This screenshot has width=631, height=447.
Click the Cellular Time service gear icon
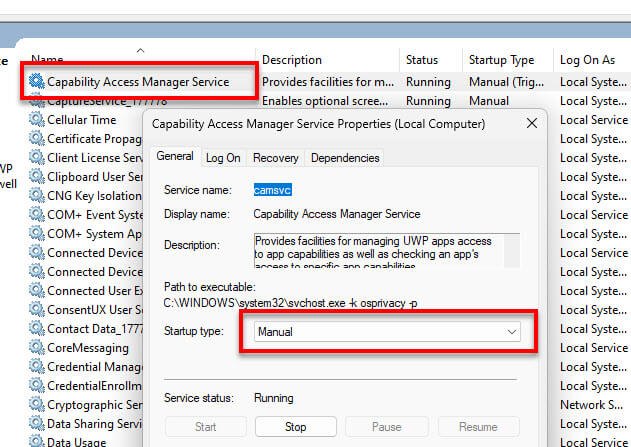click(x=37, y=119)
